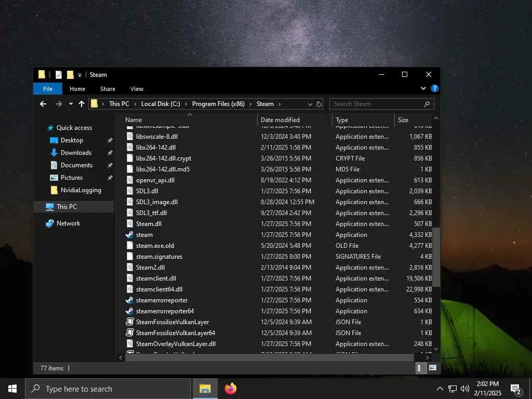Screen dimensions: 532x399
Task: Click the steam.signatures file icon
Action: (x=129, y=257)
